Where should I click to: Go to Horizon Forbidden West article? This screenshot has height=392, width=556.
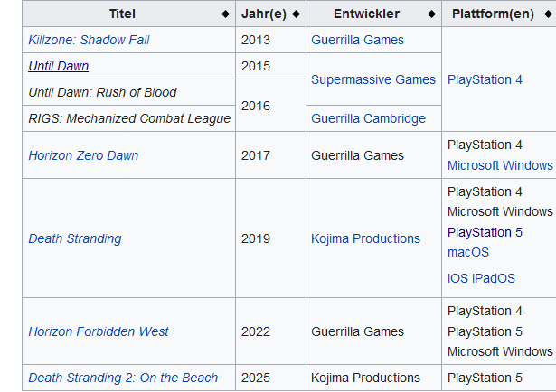(99, 331)
